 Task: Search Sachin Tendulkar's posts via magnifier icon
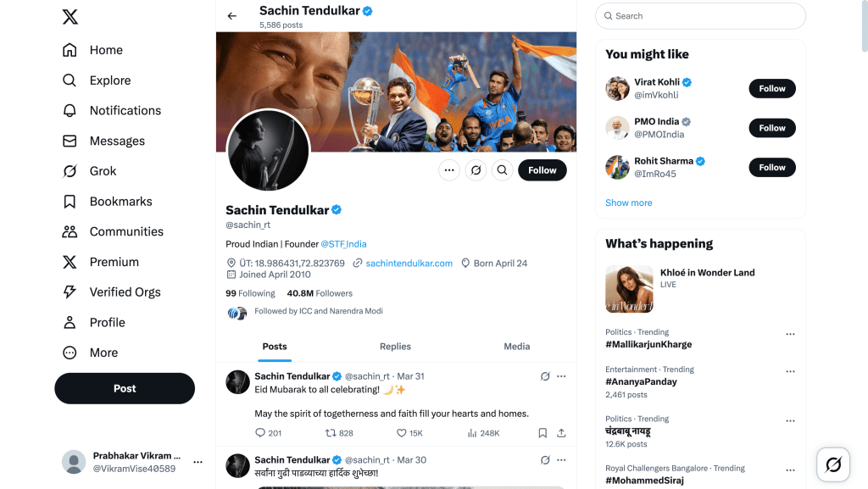(503, 170)
